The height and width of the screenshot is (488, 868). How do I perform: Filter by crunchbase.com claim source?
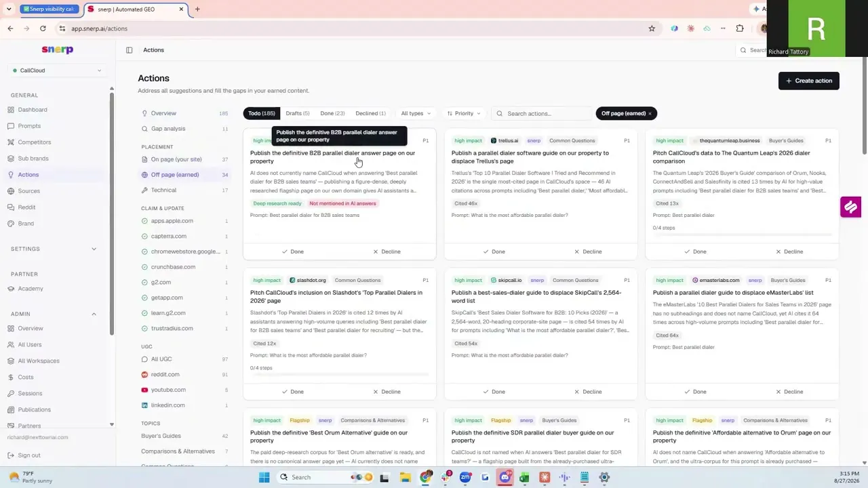click(184, 267)
